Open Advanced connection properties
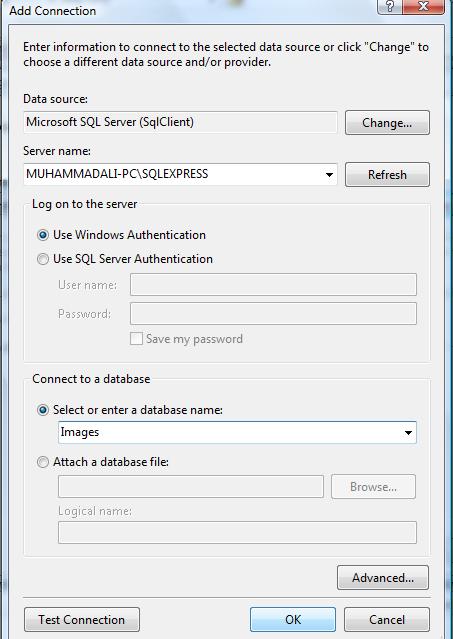 tap(383, 577)
